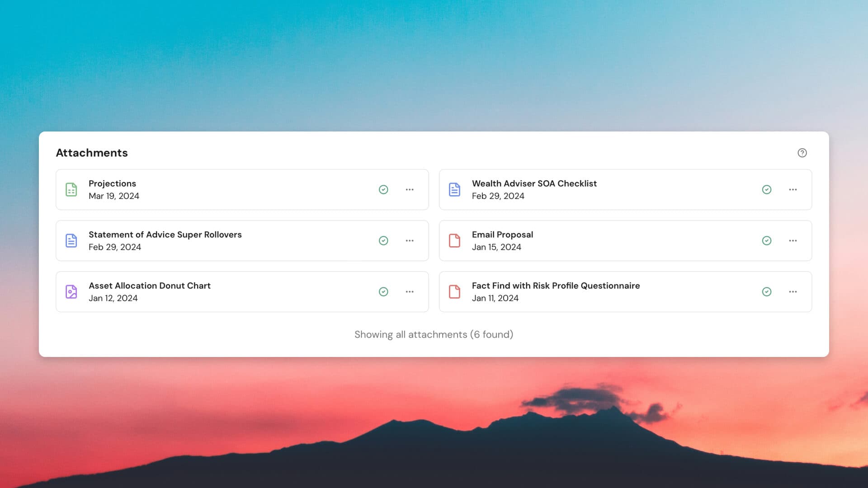Click the red file icon for Email Proposal
Screen dimensions: 868x488
[454, 240]
